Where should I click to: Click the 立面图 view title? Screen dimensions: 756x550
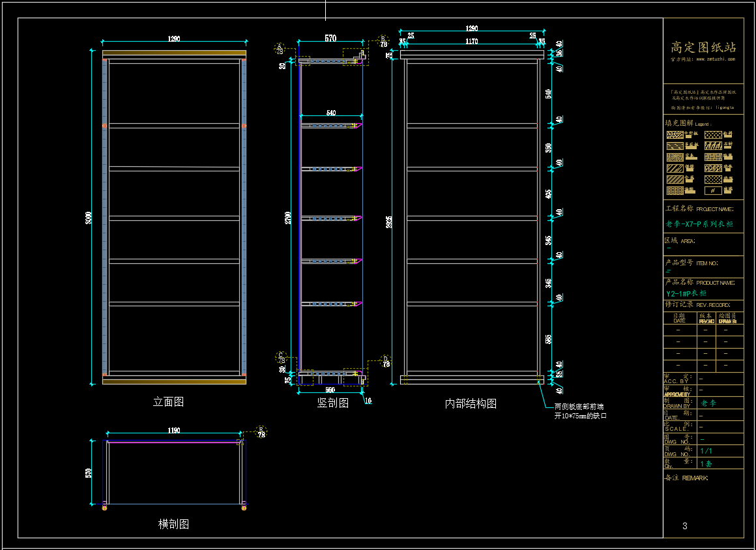[168, 402]
